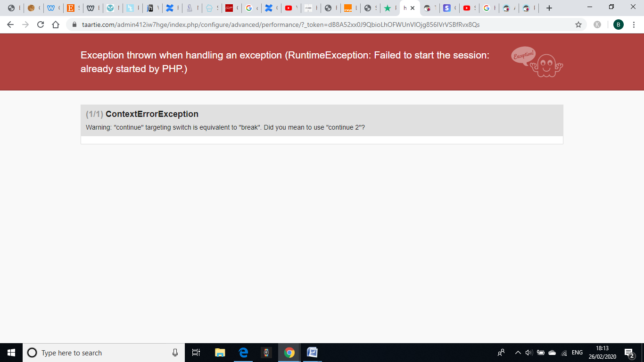Screen dimensions: 644x362
Task: View site security info via lock icon
Action: [74, 25]
